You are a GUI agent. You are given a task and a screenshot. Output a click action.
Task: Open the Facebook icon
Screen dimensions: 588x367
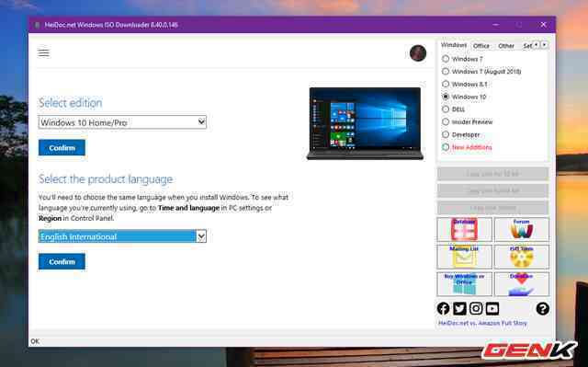tap(443, 308)
